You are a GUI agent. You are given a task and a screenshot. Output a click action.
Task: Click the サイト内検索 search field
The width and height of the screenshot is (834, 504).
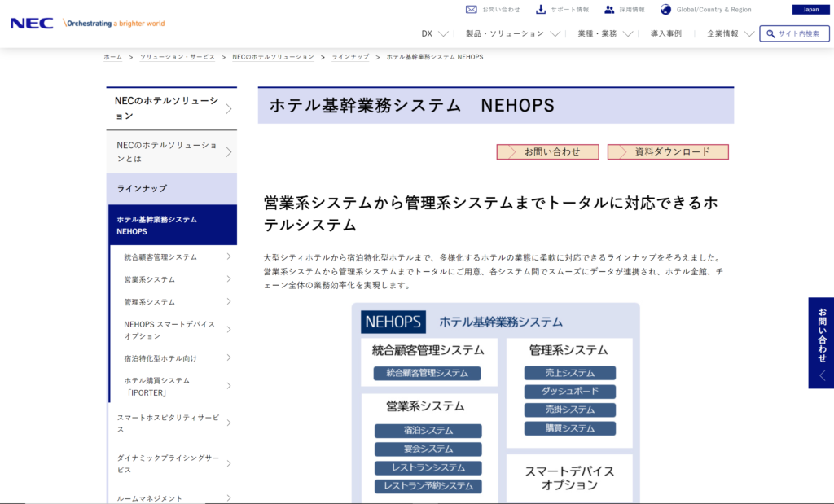pos(794,33)
